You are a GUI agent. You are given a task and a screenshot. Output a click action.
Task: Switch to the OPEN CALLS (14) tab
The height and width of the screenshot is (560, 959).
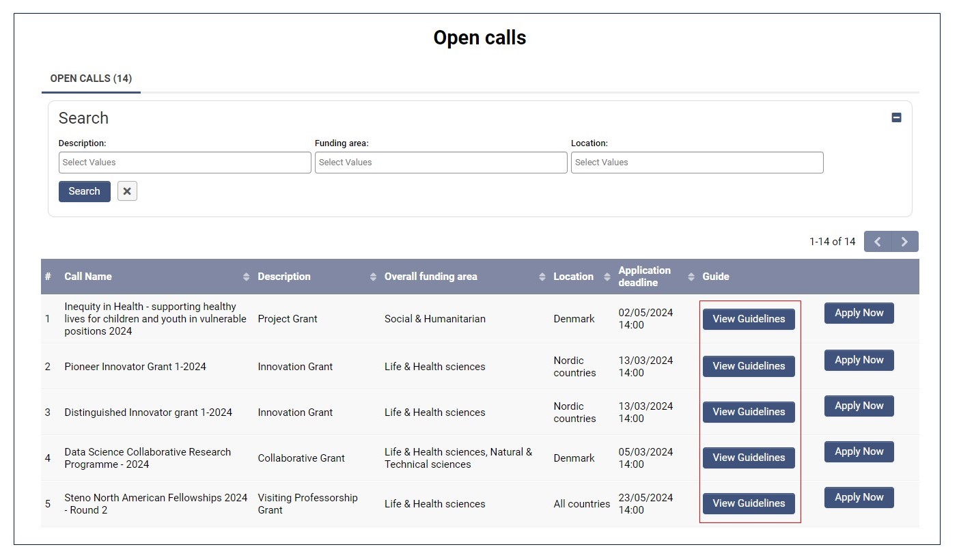pos(91,79)
